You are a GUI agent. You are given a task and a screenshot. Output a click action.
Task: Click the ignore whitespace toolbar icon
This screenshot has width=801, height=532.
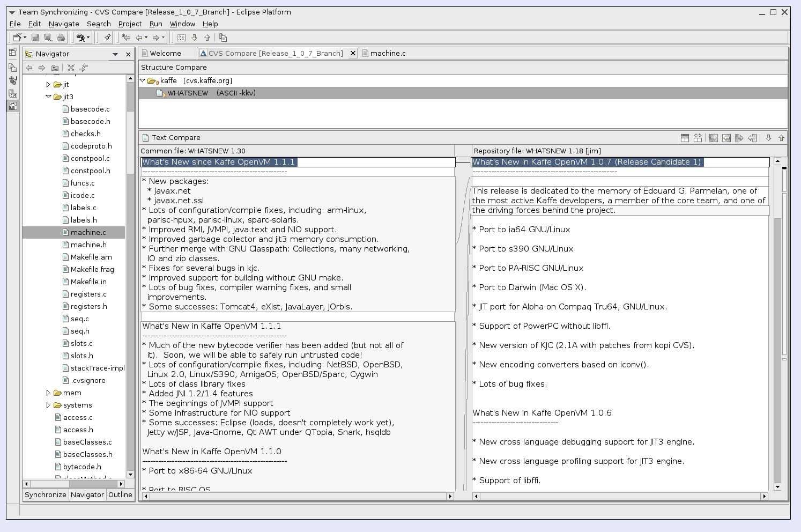[x=181, y=38]
